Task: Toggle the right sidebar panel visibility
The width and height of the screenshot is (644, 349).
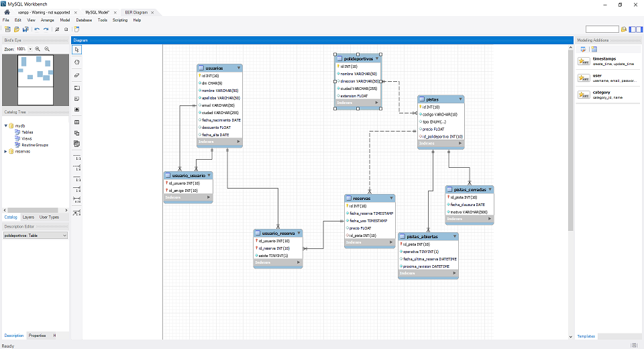Action: (x=638, y=30)
